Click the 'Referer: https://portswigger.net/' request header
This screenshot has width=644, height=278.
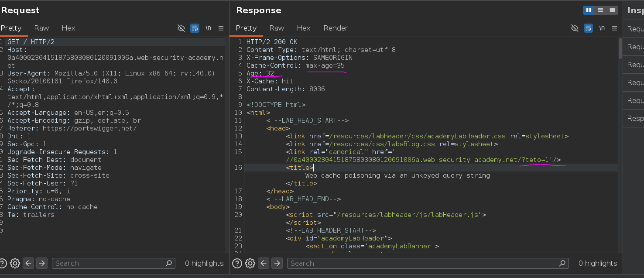click(x=72, y=128)
